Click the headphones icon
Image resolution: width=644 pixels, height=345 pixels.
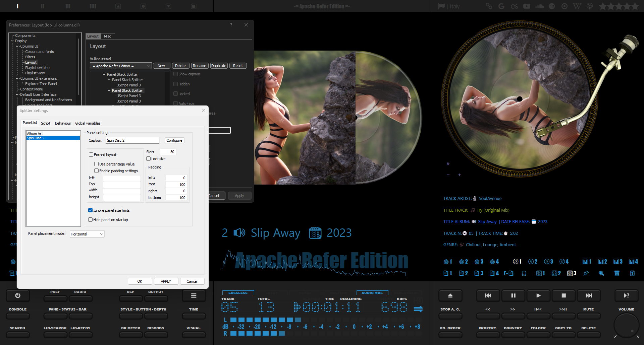click(524, 273)
